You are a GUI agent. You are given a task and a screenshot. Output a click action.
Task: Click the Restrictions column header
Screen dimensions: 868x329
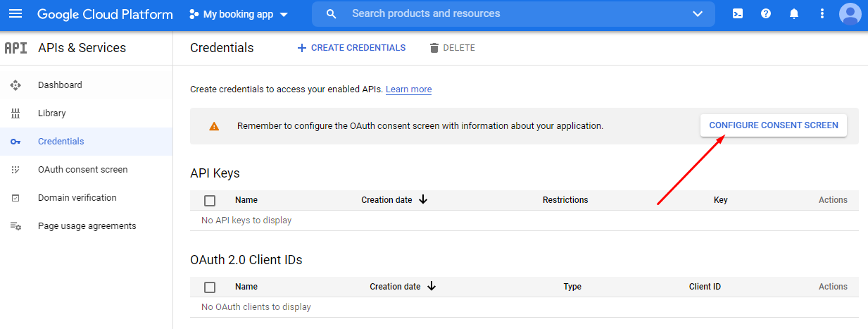565,200
